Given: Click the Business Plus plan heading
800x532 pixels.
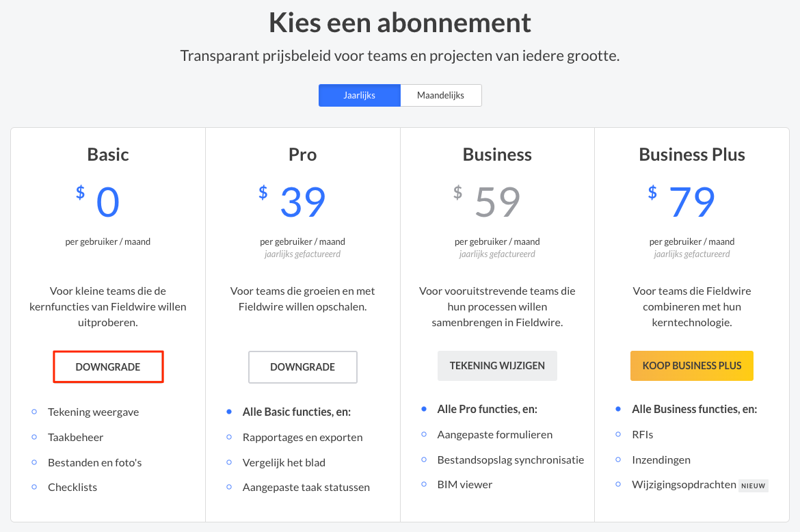Looking at the screenshot, I should click(x=691, y=155).
